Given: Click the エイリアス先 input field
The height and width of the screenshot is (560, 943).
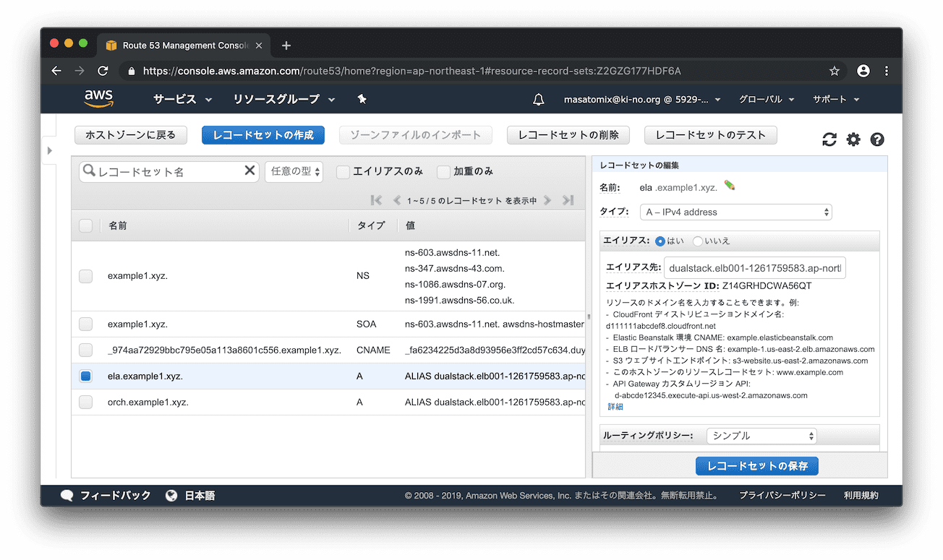Looking at the screenshot, I should 755,268.
